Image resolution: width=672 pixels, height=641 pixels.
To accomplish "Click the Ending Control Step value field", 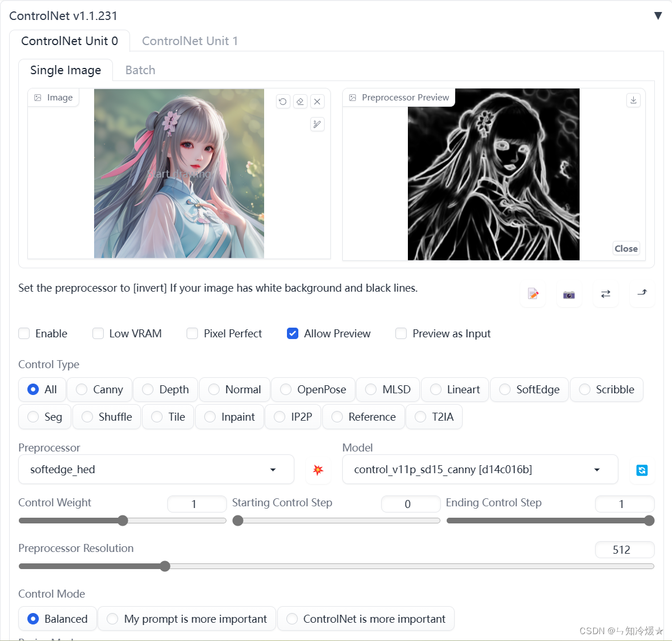I will [x=625, y=504].
